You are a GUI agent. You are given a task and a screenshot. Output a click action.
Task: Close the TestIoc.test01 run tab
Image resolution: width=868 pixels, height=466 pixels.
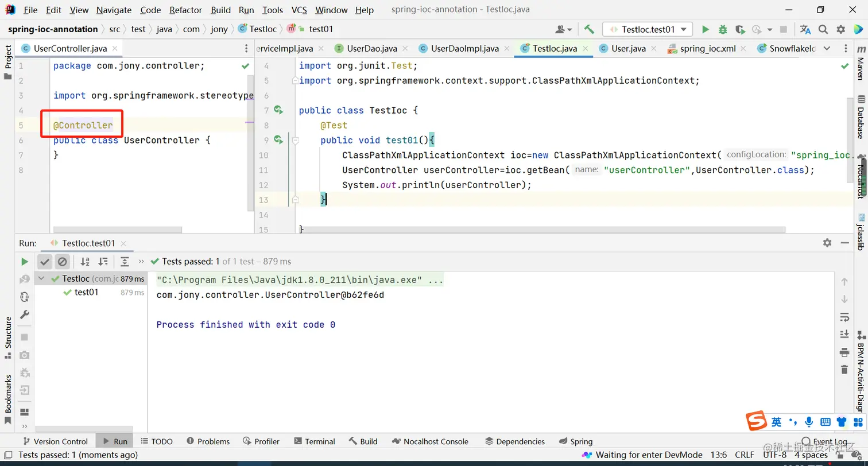(x=123, y=243)
